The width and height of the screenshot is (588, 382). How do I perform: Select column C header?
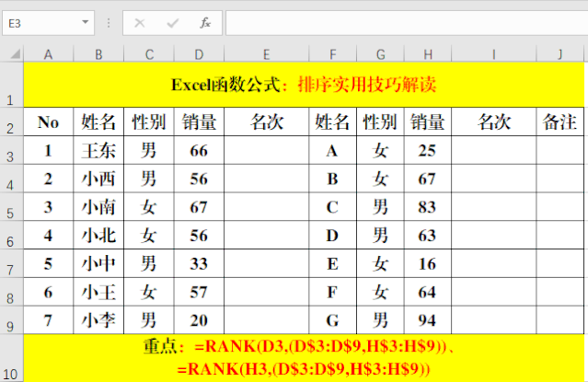pos(149,55)
